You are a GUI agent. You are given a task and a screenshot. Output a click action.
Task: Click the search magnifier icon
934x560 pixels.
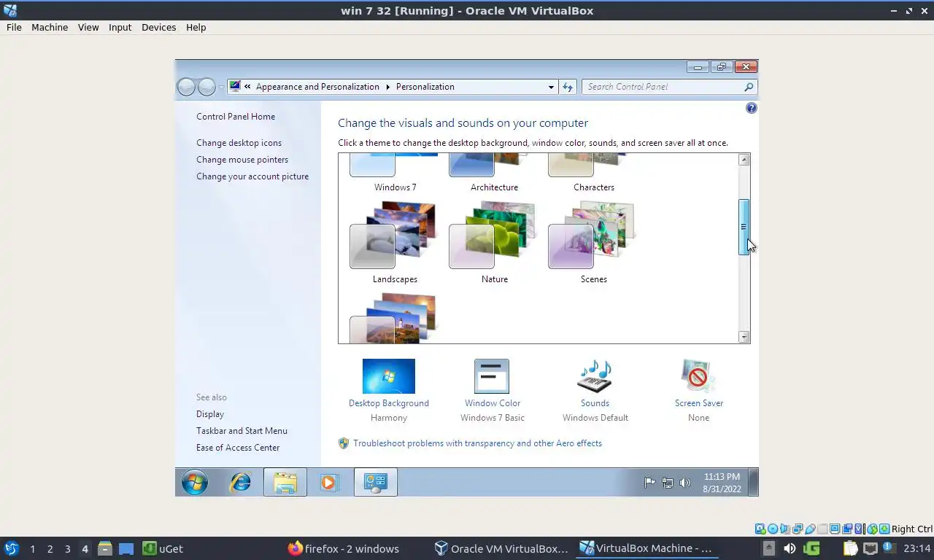click(749, 87)
